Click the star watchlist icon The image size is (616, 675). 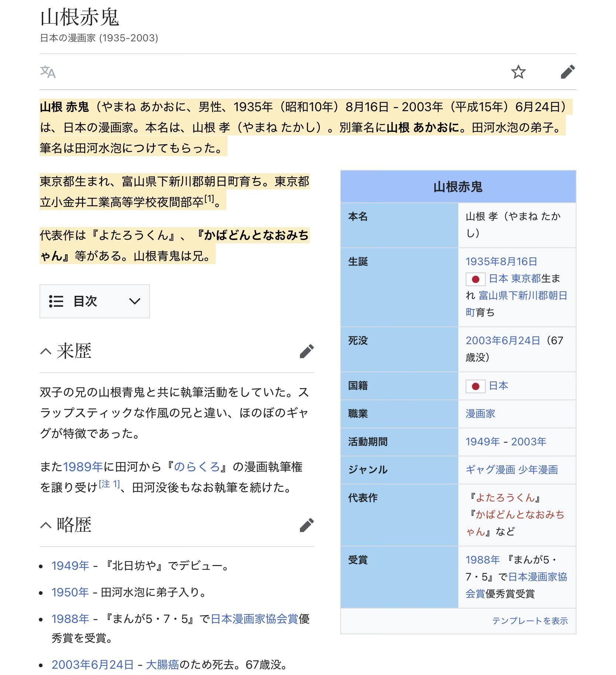click(x=518, y=72)
